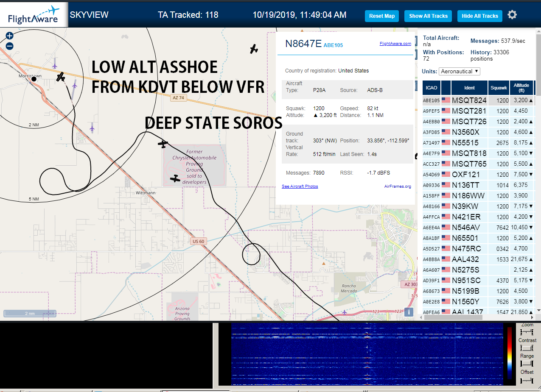541x392 pixels.
Task: Click the orange triangle marker on map
Action: (324, 264)
